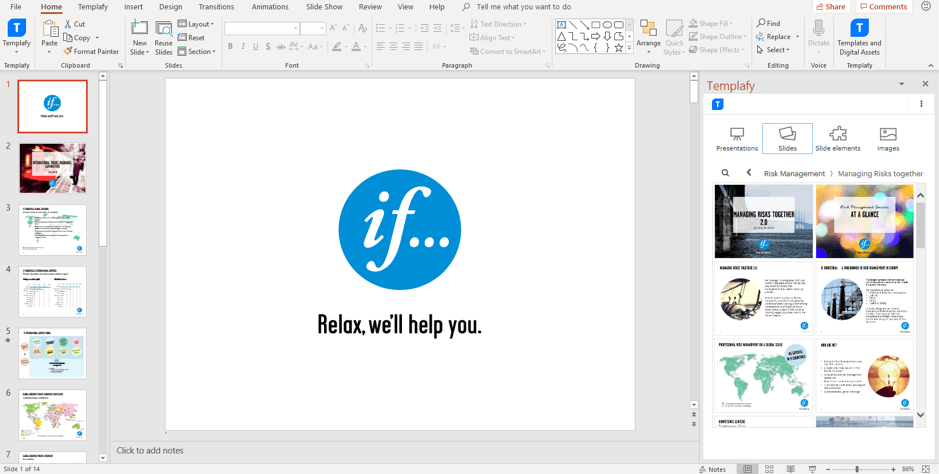Open the Templafy pane three-dot menu
Viewport: 939px width, 474px height.
pyautogui.click(x=921, y=104)
